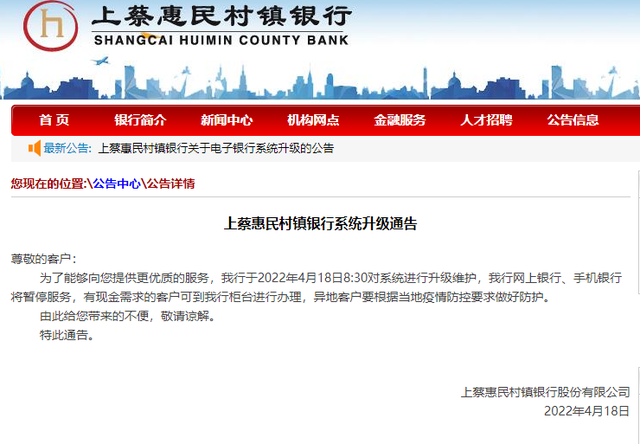
Task: Open the 金融服务 menu
Action: point(400,120)
